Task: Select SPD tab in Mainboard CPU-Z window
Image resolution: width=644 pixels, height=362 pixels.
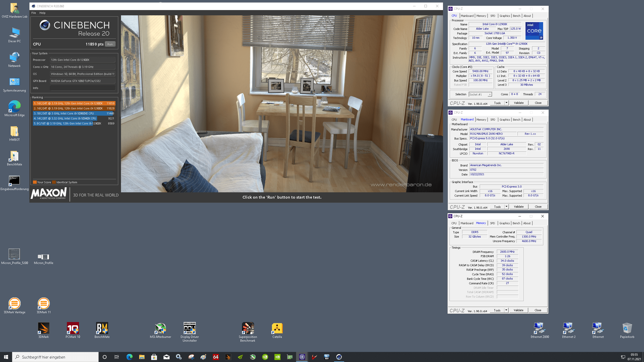Action: click(x=493, y=120)
